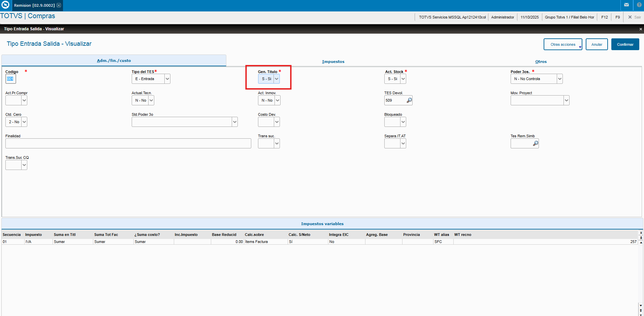Image resolution: width=644 pixels, height=316 pixels.
Task: Click the Confirmar button
Action: (625, 44)
